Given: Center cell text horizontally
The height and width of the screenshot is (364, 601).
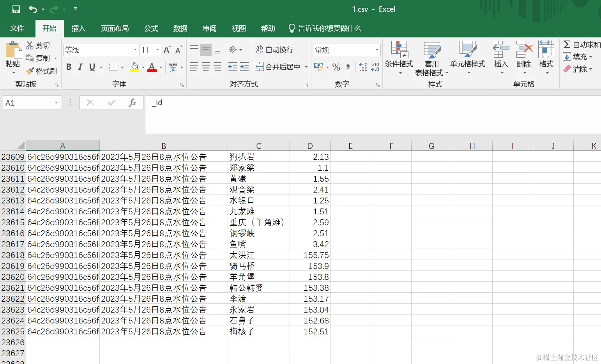Looking at the screenshot, I should tap(206, 67).
